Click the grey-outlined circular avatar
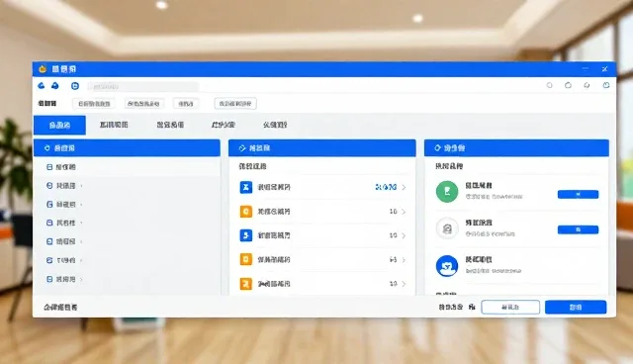The image size is (633, 364). tap(447, 228)
